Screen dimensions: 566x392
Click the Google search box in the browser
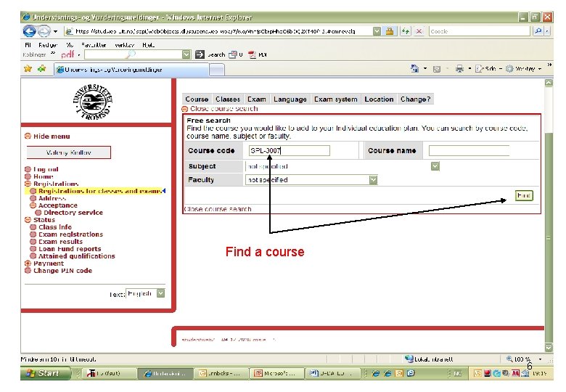coord(480,31)
